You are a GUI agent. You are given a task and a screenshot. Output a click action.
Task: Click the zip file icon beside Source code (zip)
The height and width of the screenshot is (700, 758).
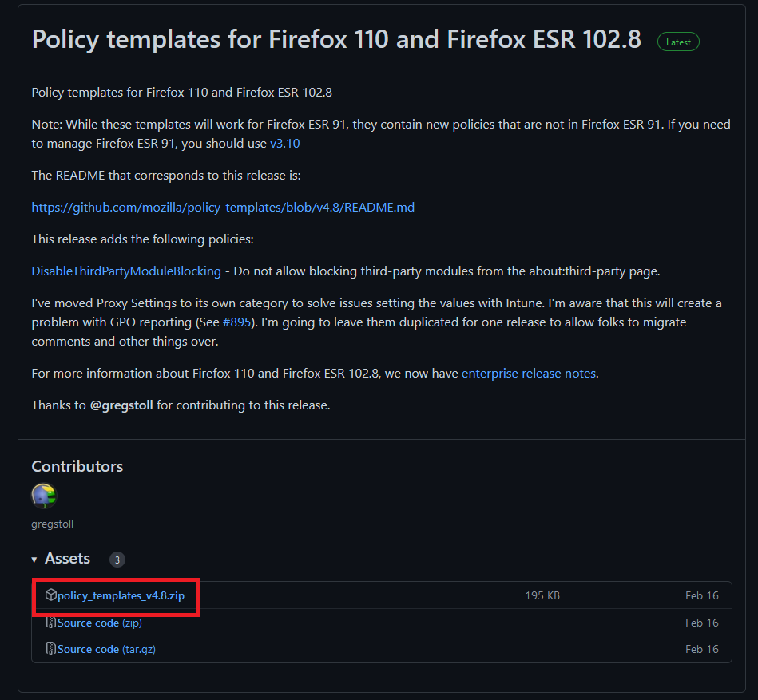(51, 623)
